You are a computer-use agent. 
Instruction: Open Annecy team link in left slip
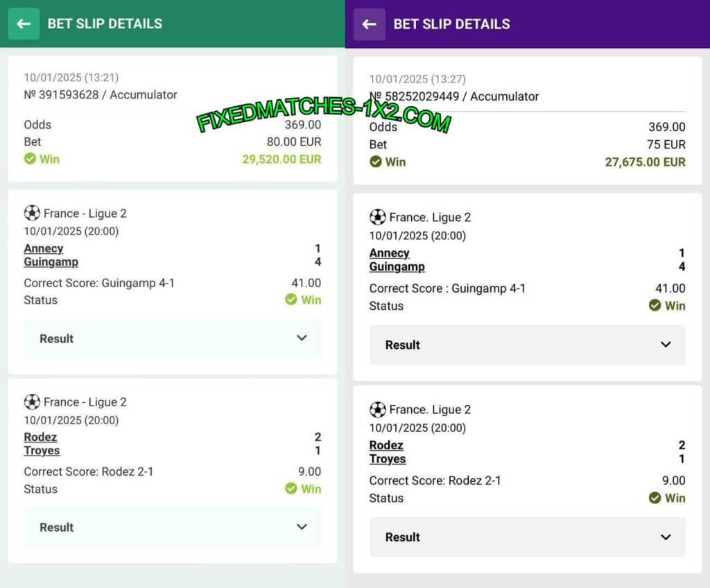point(44,248)
